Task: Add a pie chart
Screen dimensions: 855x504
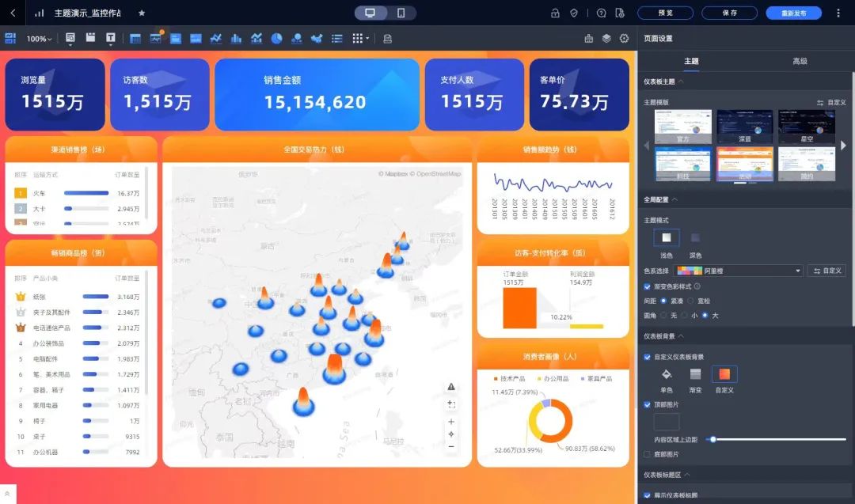Action: click(x=276, y=38)
